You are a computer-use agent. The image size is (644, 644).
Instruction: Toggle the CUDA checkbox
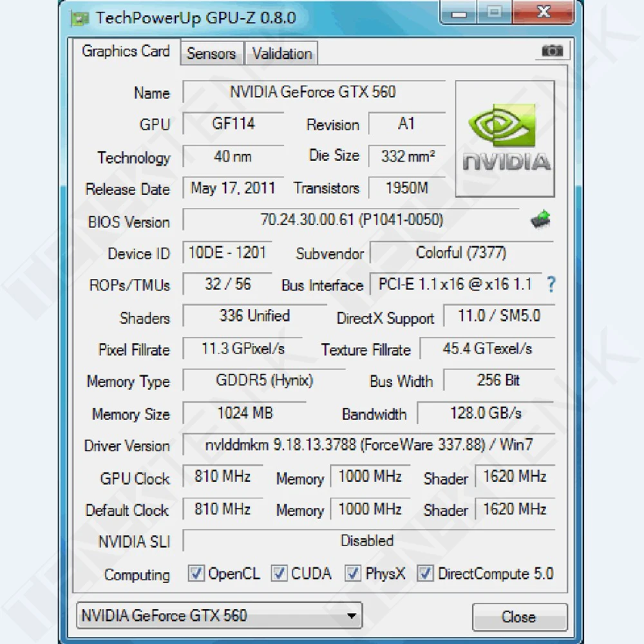(x=279, y=573)
